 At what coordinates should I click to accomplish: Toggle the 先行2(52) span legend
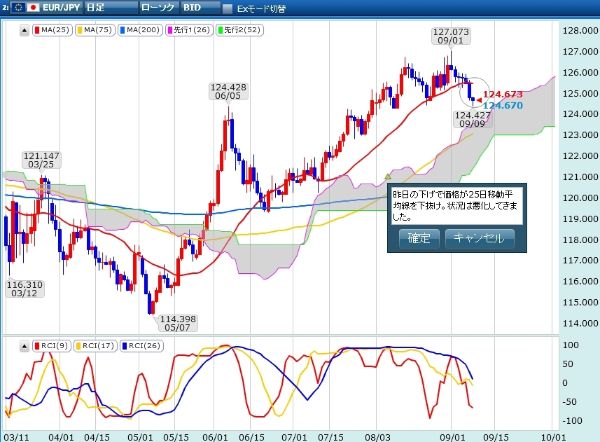tap(239, 30)
